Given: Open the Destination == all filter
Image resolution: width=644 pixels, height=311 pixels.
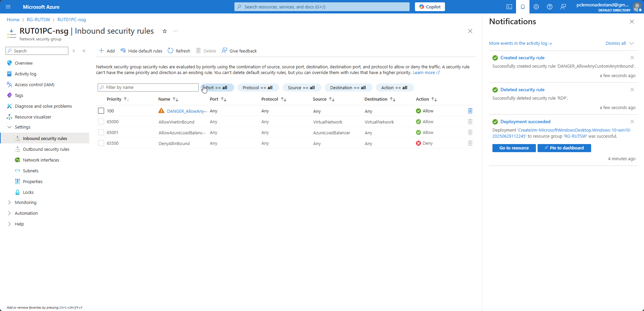Looking at the screenshot, I should pyautogui.click(x=348, y=88).
